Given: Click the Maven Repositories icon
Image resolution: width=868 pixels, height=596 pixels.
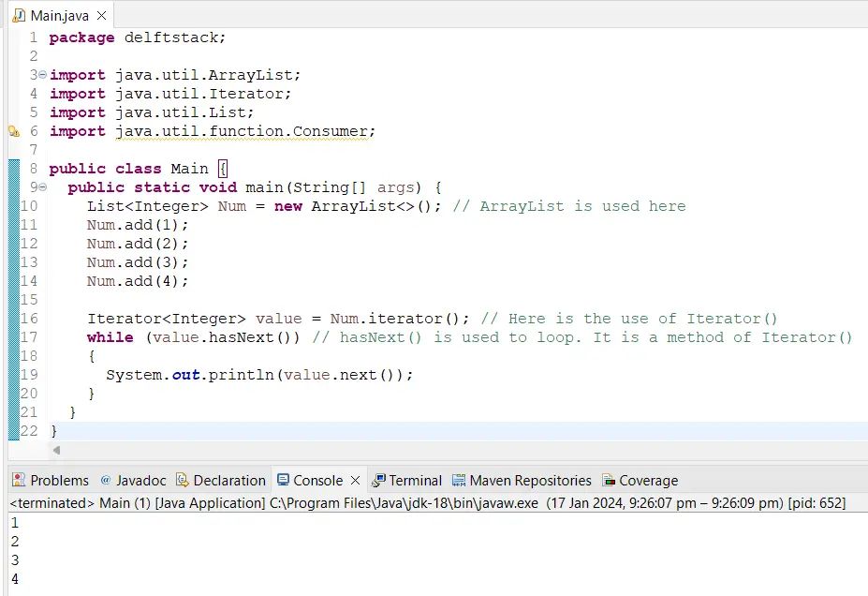Looking at the screenshot, I should coord(459,480).
